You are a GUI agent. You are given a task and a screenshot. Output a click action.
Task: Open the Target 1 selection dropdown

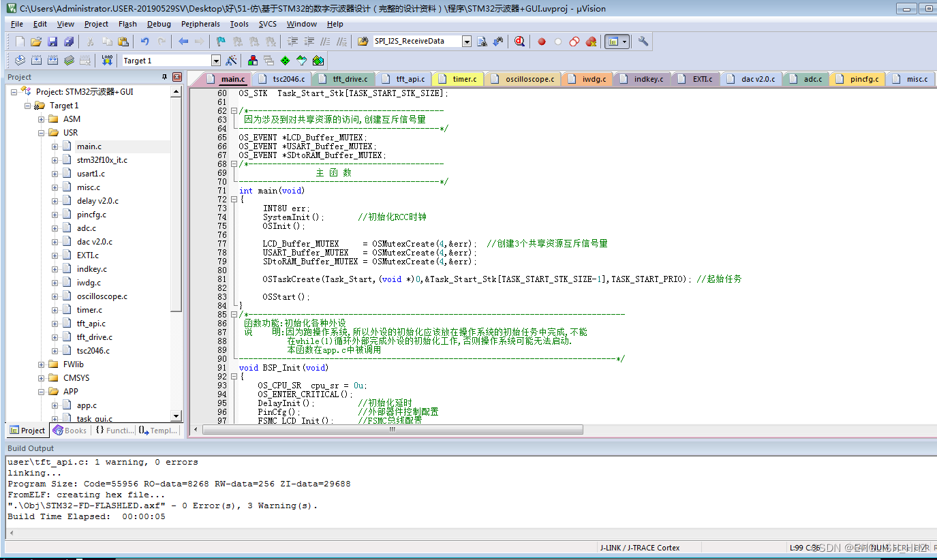(x=216, y=61)
